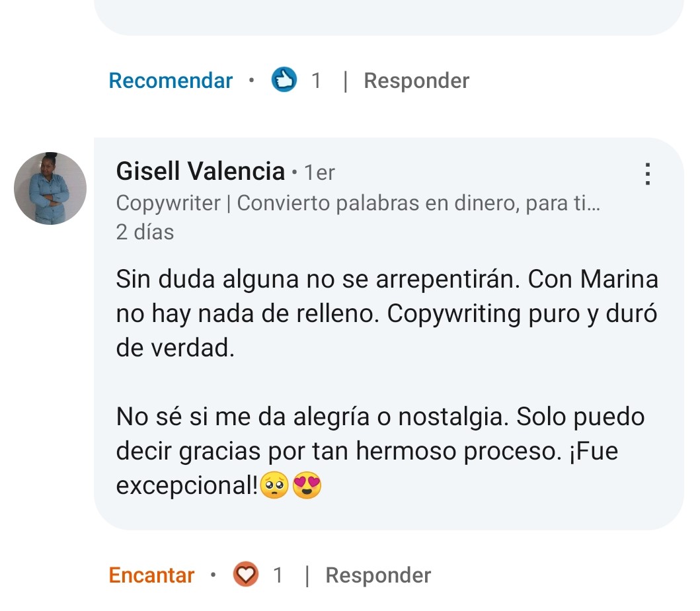
Task: View reactions count next to heart icon
Action: click(x=278, y=575)
